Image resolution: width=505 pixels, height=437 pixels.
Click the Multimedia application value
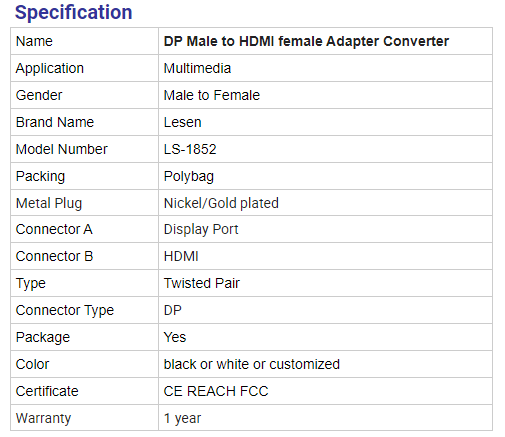coord(197,68)
